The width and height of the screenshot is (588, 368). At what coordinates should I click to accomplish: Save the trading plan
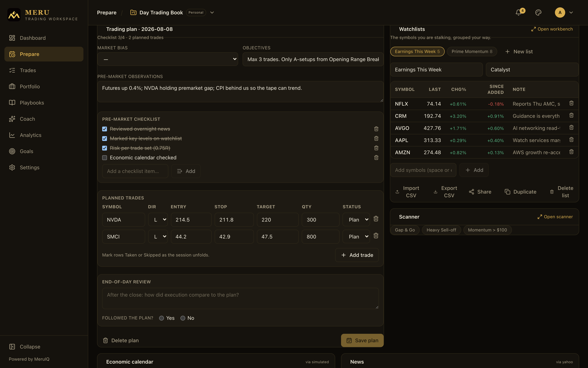[362, 340]
